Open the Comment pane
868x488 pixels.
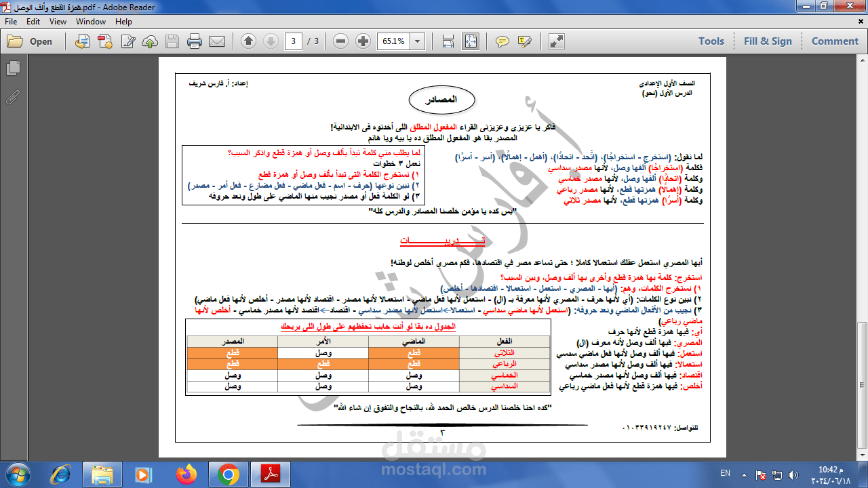pyautogui.click(x=835, y=41)
